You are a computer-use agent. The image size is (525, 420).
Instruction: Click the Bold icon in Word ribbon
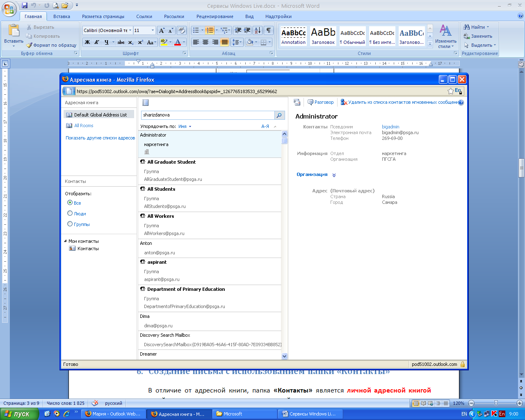click(x=87, y=42)
